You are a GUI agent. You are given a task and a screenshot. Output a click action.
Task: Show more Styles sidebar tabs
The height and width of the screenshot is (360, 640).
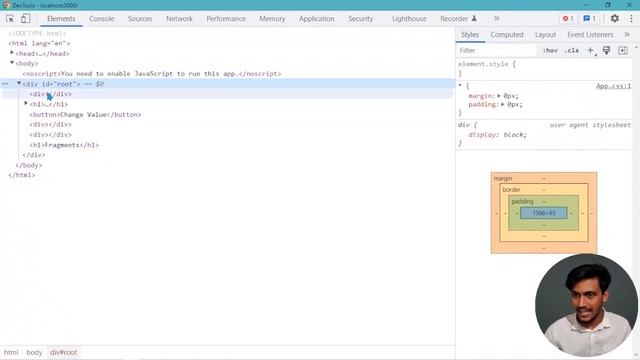coord(627,35)
